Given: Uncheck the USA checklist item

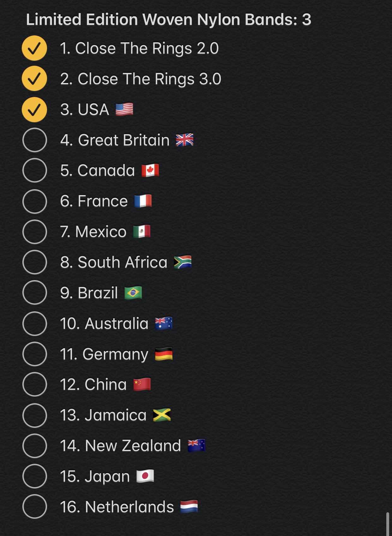Looking at the screenshot, I should tap(34, 110).
